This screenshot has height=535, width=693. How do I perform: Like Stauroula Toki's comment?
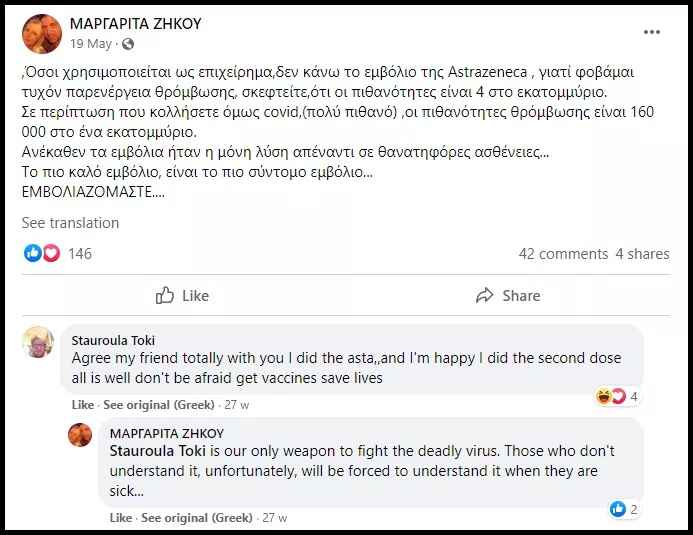pos(82,405)
